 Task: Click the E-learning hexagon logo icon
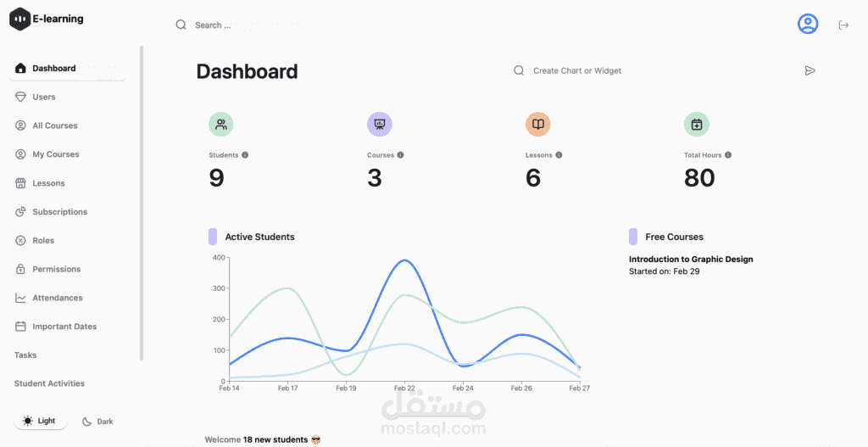20,19
